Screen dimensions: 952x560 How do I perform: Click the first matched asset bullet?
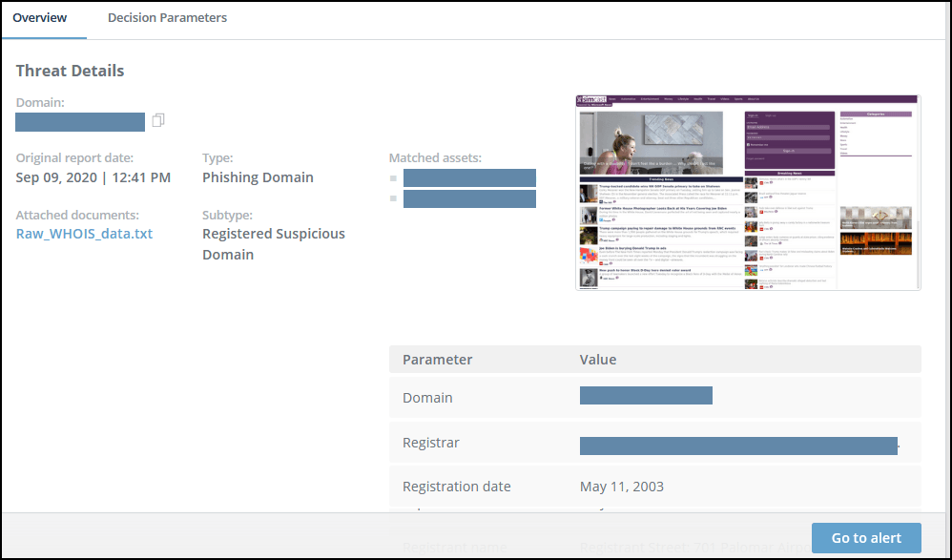[393, 178]
